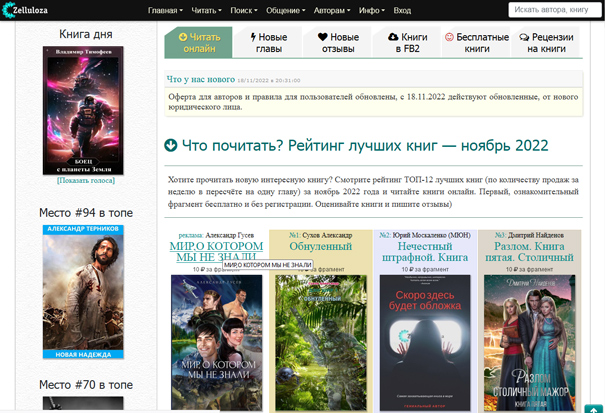This screenshot has height=413, width=605.
Task: Switch to the Новые главы tab
Action: pyautogui.click(x=269, y=42)
